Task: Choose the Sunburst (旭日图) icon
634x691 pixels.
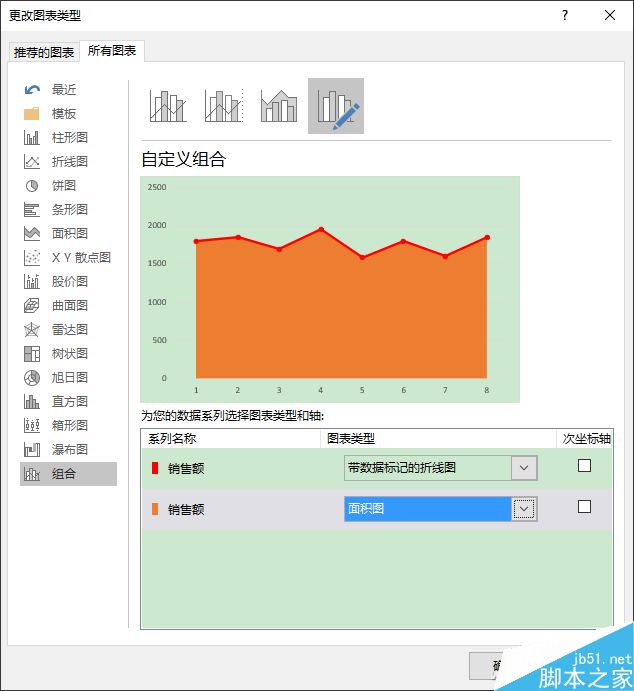Action: (x=32, y=378)
